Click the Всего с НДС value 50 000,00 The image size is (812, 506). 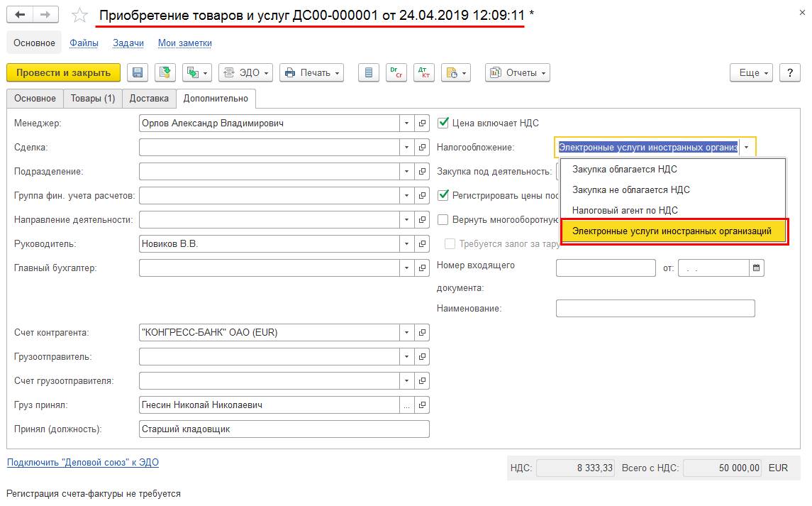(723, 468)
